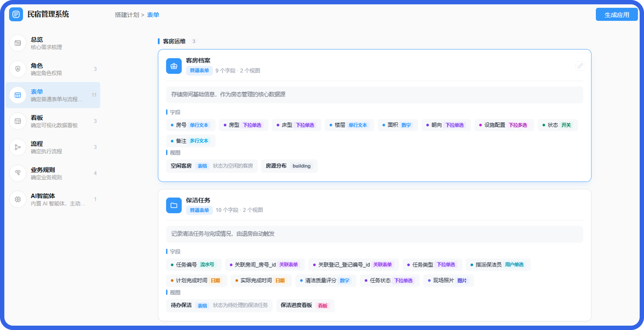Image resolution: width=644 pixels, height=330 pixels.
Task: Click the 保洁任务 folder card icon
Action: click(x=174, y=206)
